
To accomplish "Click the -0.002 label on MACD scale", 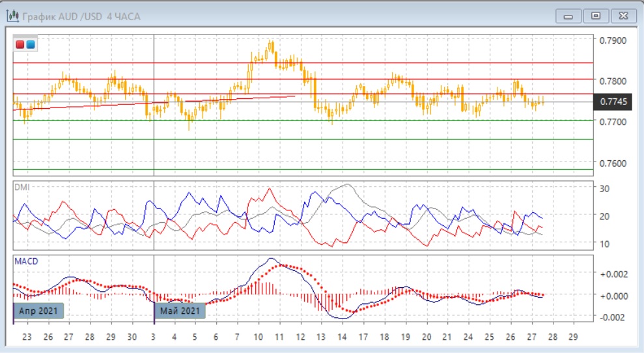I will pos(612,317).
